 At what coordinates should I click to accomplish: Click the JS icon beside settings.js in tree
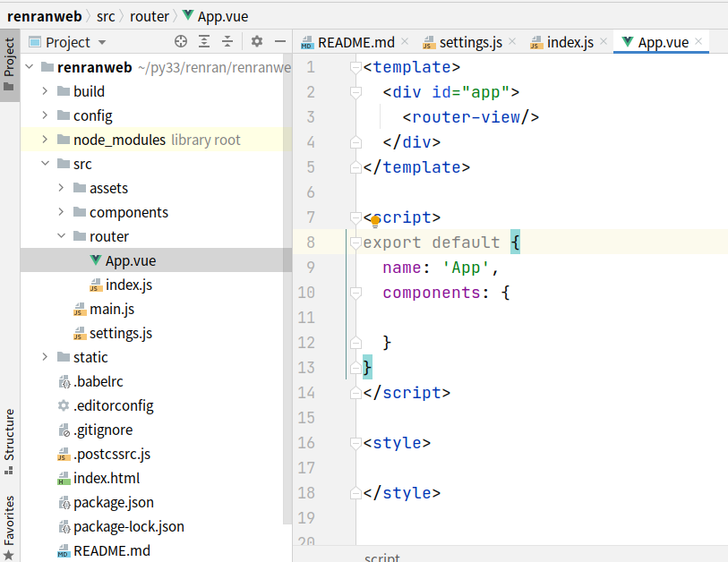pos(80,333)
